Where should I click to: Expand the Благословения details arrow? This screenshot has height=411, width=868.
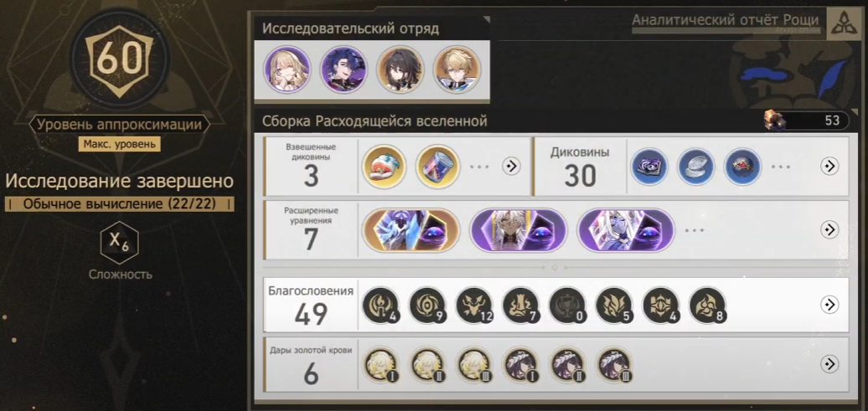[x=829, y=304]
